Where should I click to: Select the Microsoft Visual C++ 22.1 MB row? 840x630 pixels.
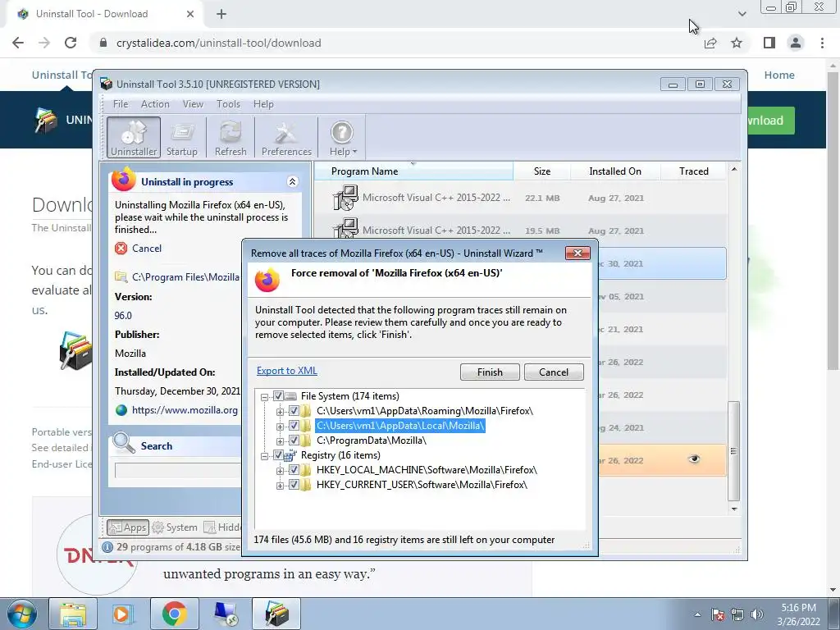(x=520, y=198)
